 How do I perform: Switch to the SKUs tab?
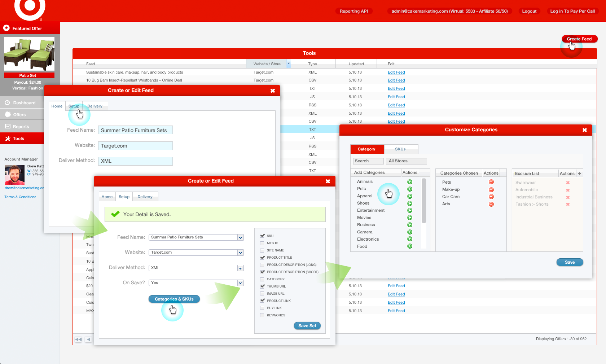click(400, 149)
